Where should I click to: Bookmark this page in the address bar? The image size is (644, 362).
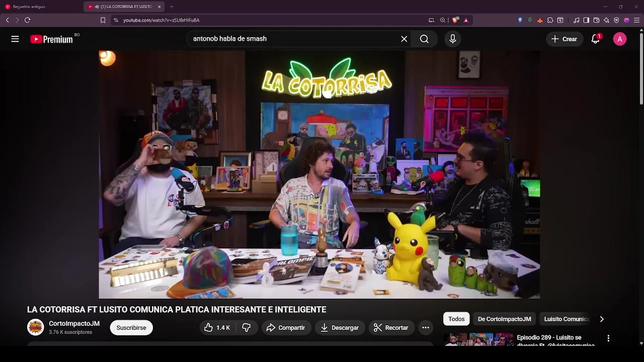tap(103, 20)
